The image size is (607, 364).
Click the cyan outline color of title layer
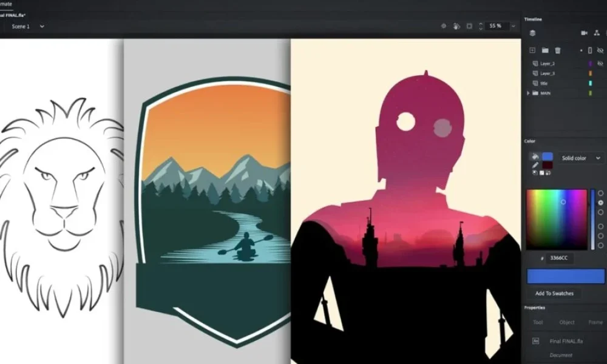(x=591, y=83)
